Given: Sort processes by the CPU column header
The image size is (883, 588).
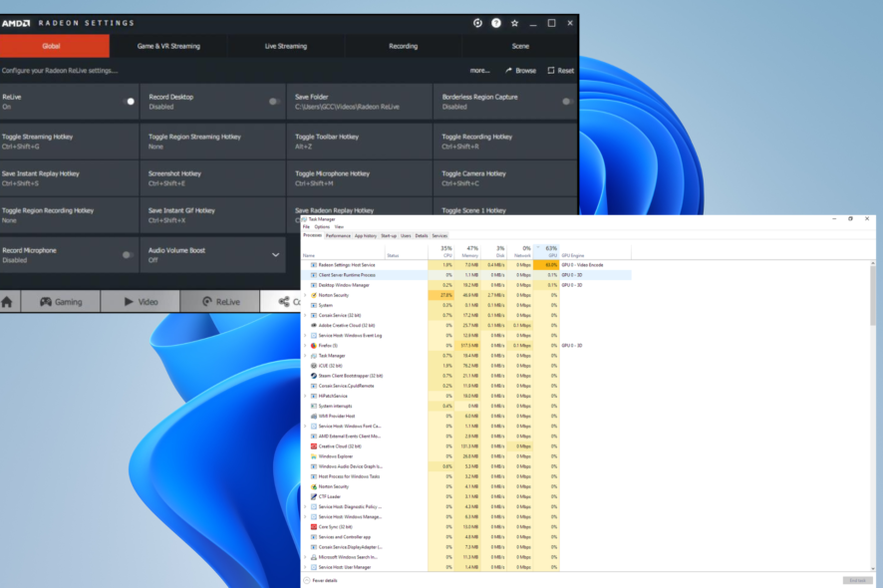Looking at the screenshot, I should click(x=441, y=252).
